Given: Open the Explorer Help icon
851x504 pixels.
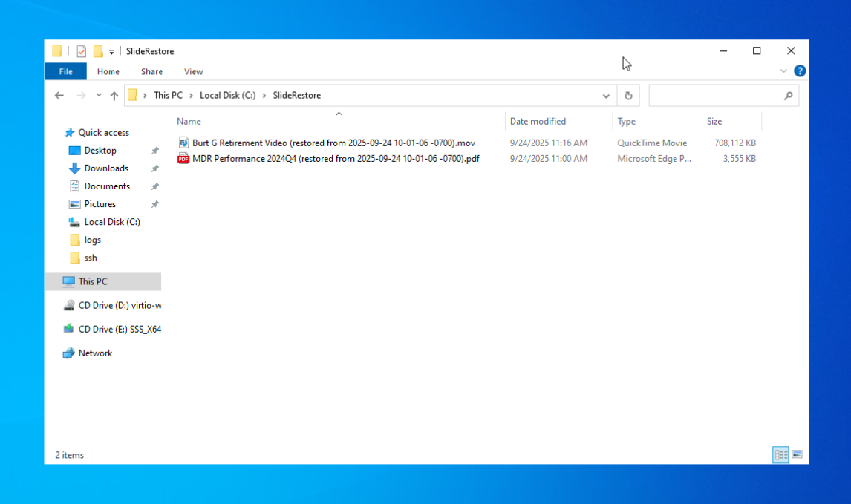Looking at the screenshot, I should coord(800,71).
